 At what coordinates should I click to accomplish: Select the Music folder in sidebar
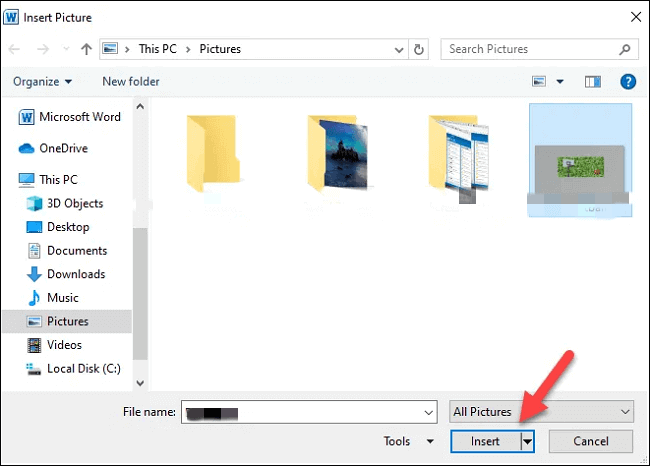click(x=63, y=298)
